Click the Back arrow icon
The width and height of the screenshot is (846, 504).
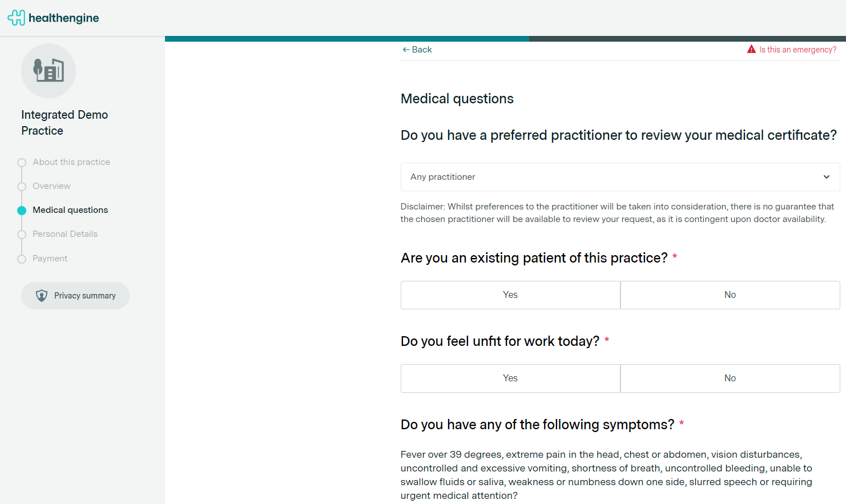406,50
